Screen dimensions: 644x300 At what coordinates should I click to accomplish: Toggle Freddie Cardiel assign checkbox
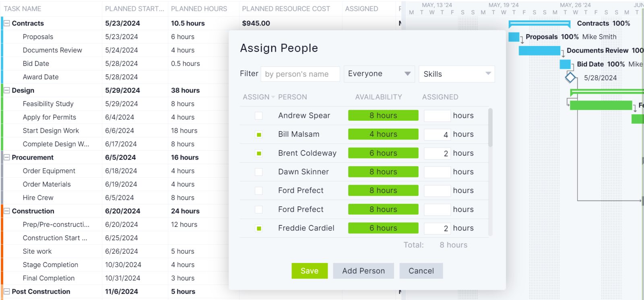259,228
